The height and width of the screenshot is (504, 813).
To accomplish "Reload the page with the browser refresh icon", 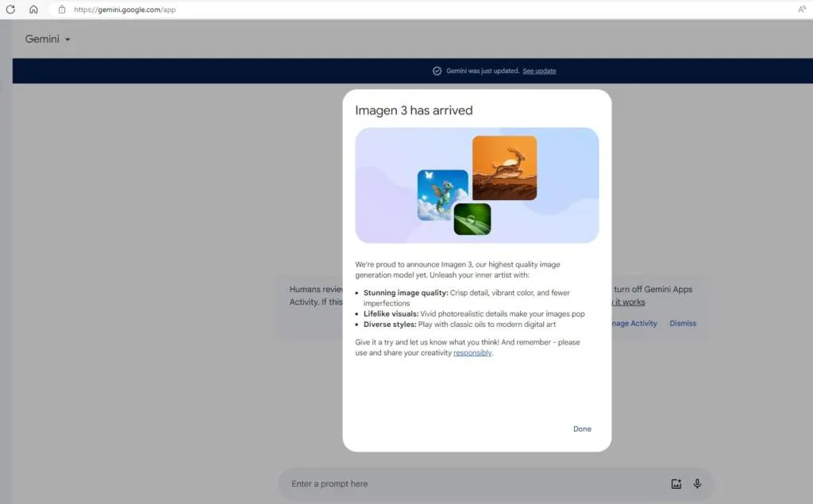I will (10, 10).
